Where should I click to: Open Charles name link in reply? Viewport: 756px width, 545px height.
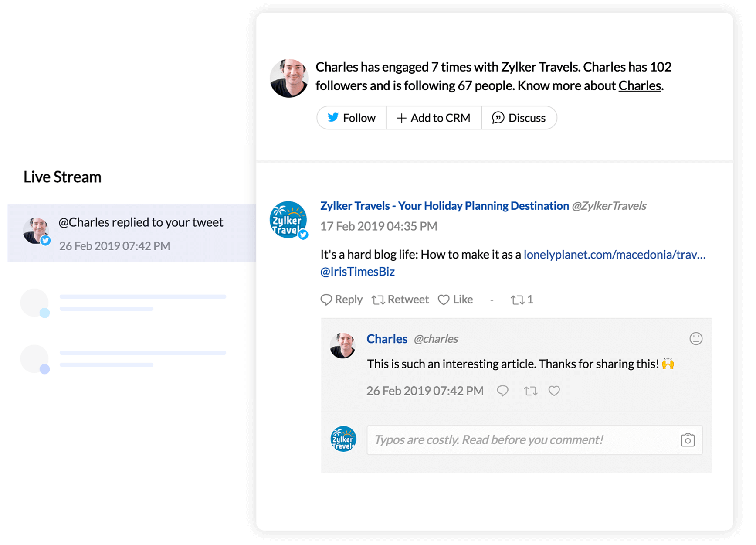click(387, 339)
